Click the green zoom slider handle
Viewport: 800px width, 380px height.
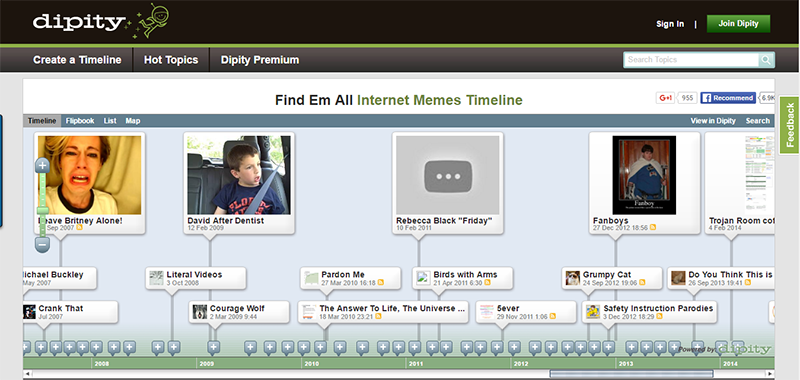[x=42, y=210]
